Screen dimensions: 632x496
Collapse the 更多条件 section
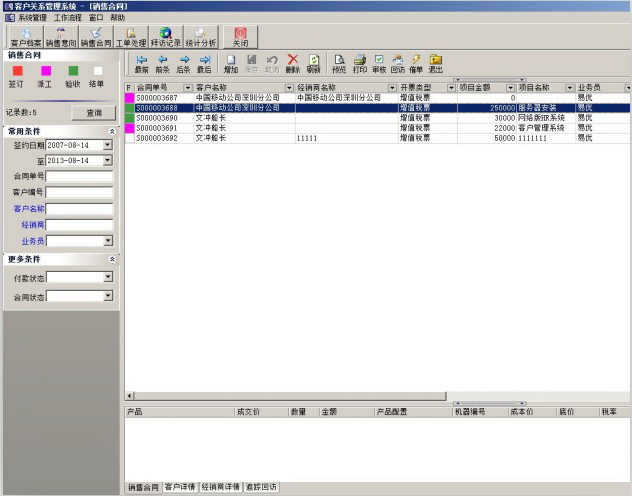111,259
